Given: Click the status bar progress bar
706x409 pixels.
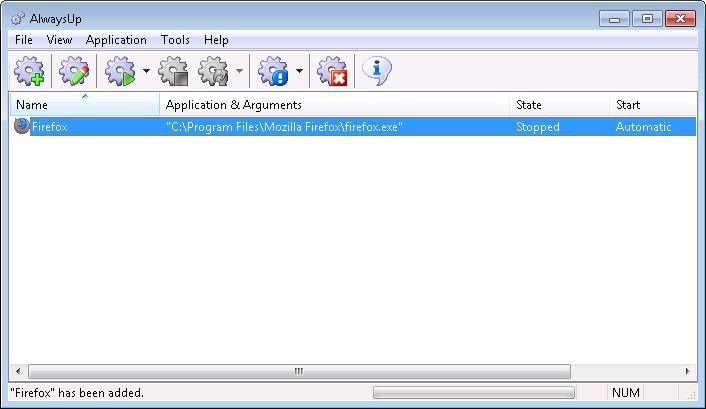Looking at the screenshot, I should pos(474,393).
